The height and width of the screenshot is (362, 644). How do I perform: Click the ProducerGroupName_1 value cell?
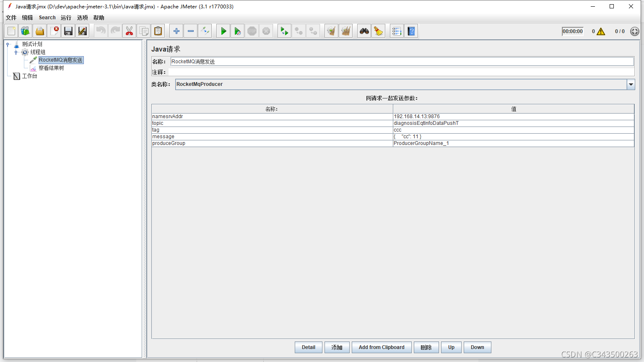513,143
